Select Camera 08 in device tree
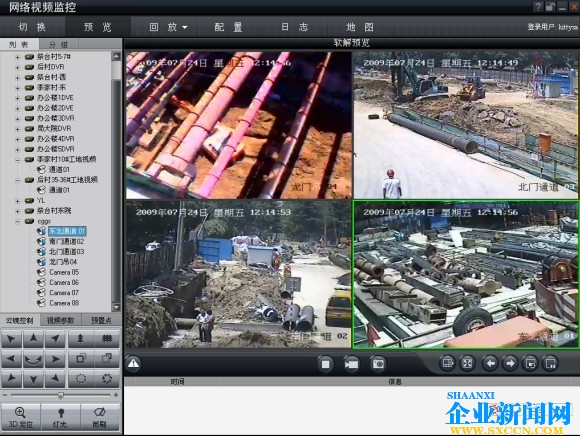 [64, 303]
